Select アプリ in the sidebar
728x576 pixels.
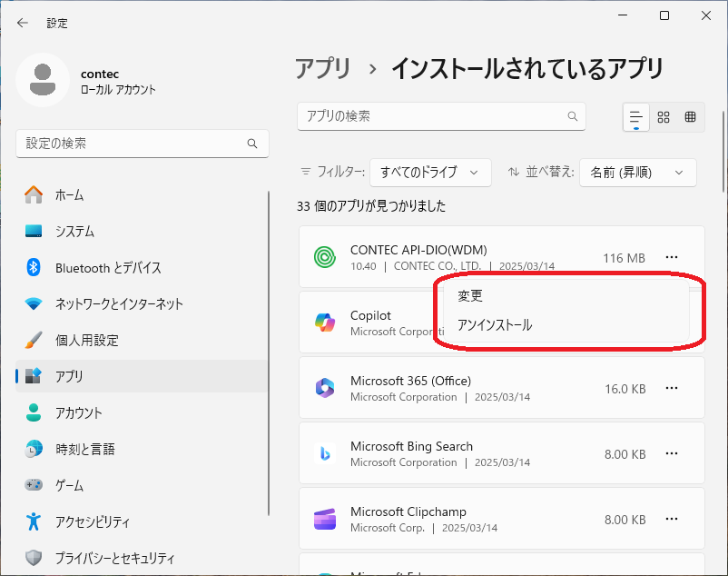142,376
